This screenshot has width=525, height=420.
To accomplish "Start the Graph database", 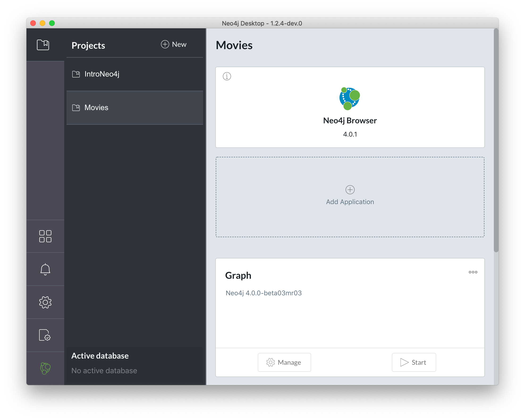I will [414, 362].
